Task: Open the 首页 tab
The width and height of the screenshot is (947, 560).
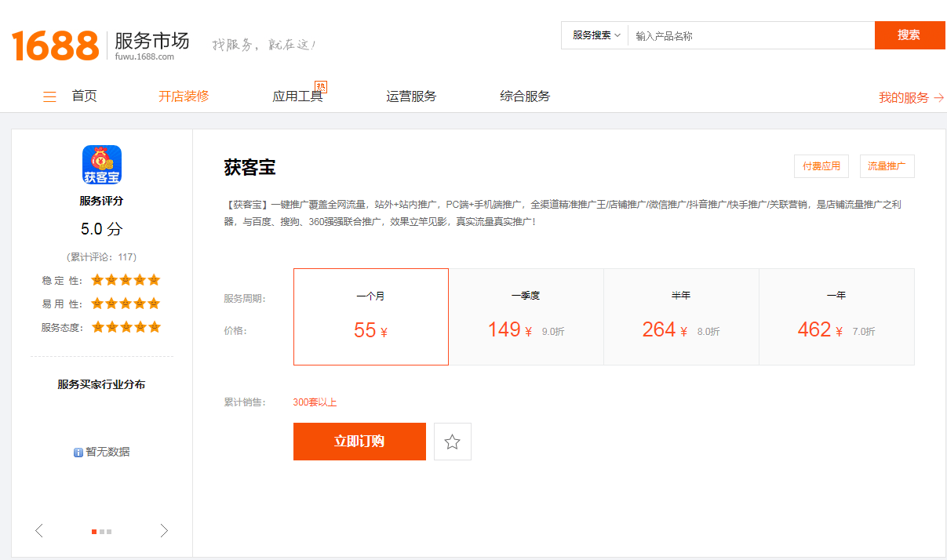Action: coord(84,96)
